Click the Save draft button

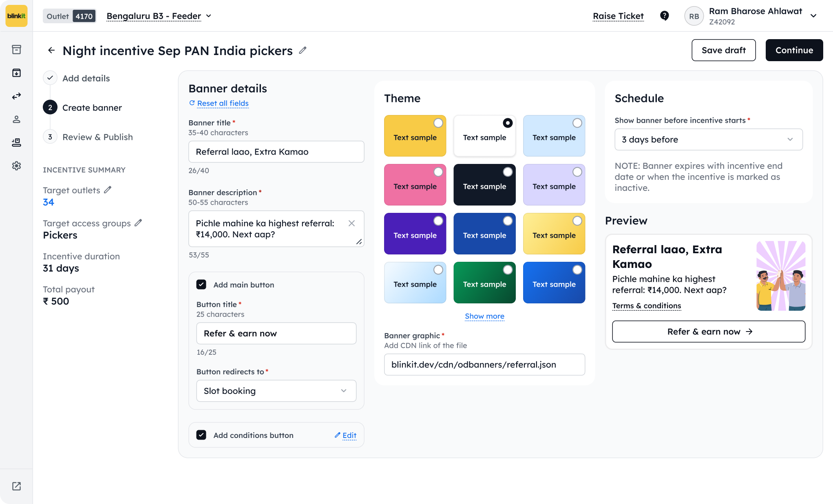pos(724,50)
